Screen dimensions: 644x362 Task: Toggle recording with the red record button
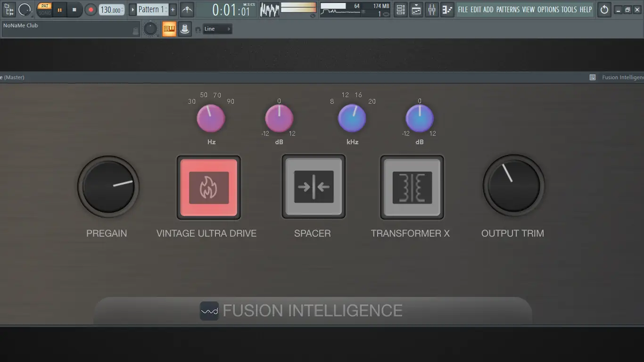click(x=90, y=9)
